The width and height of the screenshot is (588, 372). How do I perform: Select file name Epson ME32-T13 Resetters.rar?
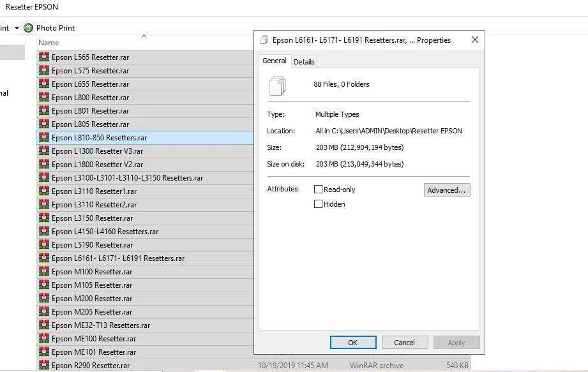pos(101,325)
